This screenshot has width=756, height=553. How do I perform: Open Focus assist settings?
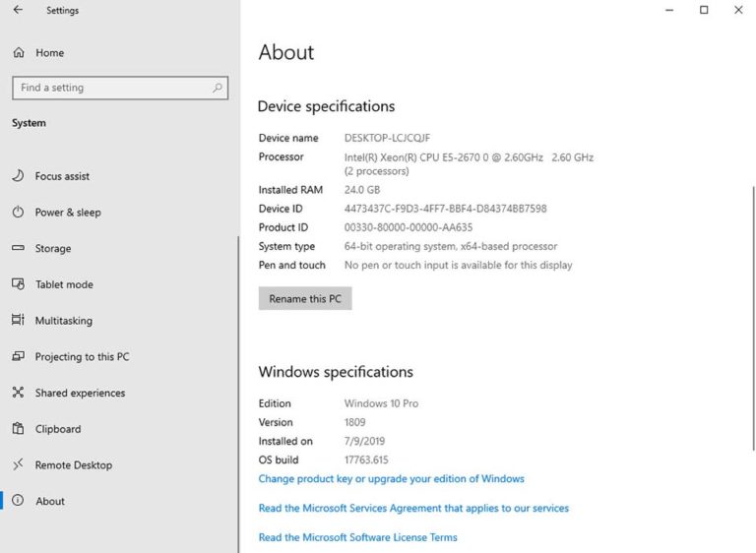pyautogui.click(x=62, y=176)
